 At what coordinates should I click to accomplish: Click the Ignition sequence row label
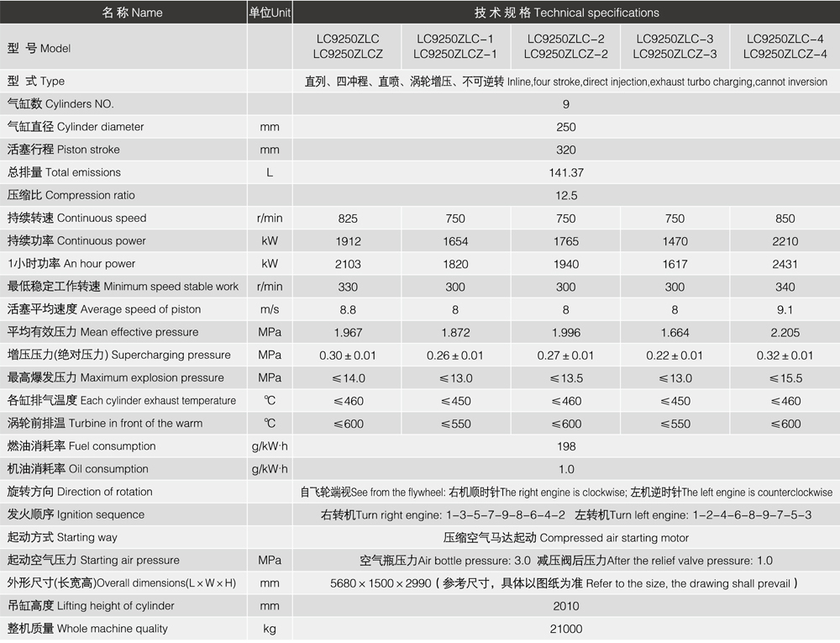pos(76,514)
